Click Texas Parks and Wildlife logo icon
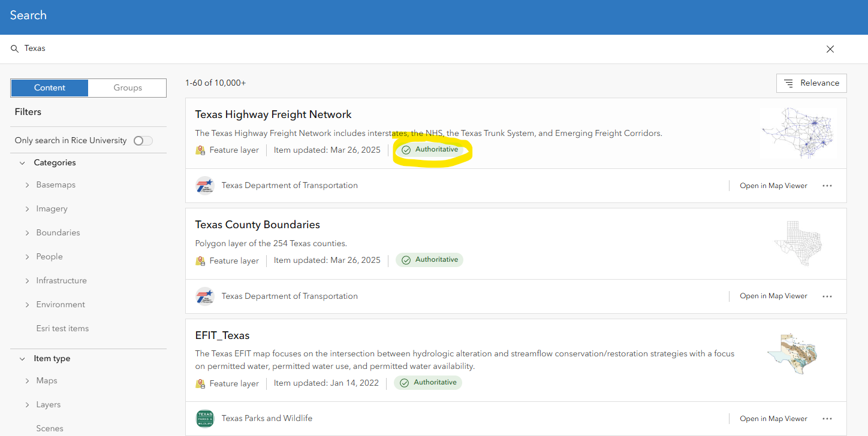 click(205, 419)
